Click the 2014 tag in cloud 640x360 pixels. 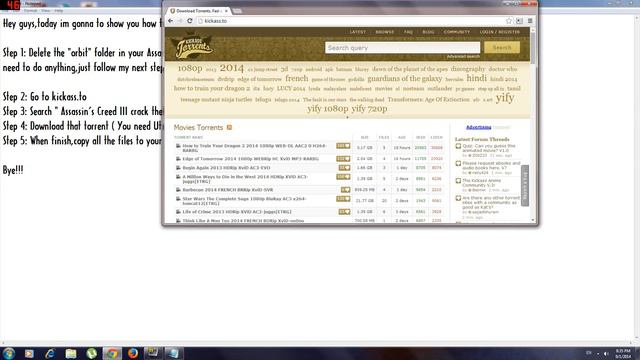coord(231,68)
